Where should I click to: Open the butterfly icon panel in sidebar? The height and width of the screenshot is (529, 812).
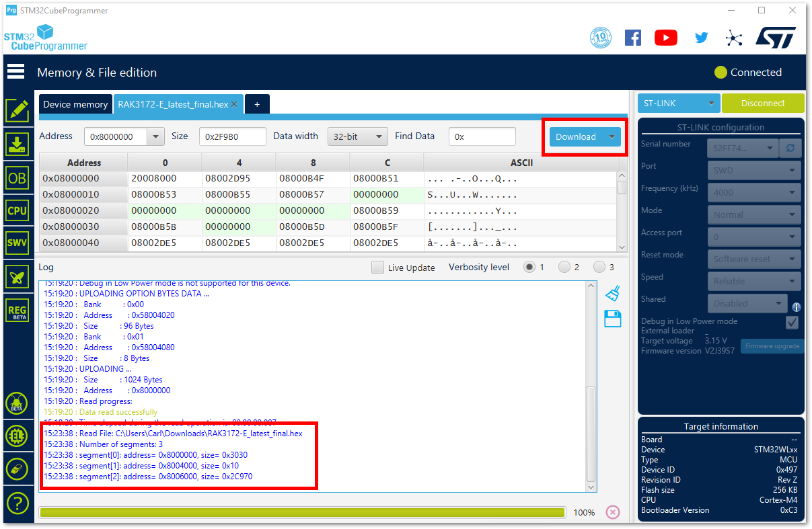pos(17,277)
